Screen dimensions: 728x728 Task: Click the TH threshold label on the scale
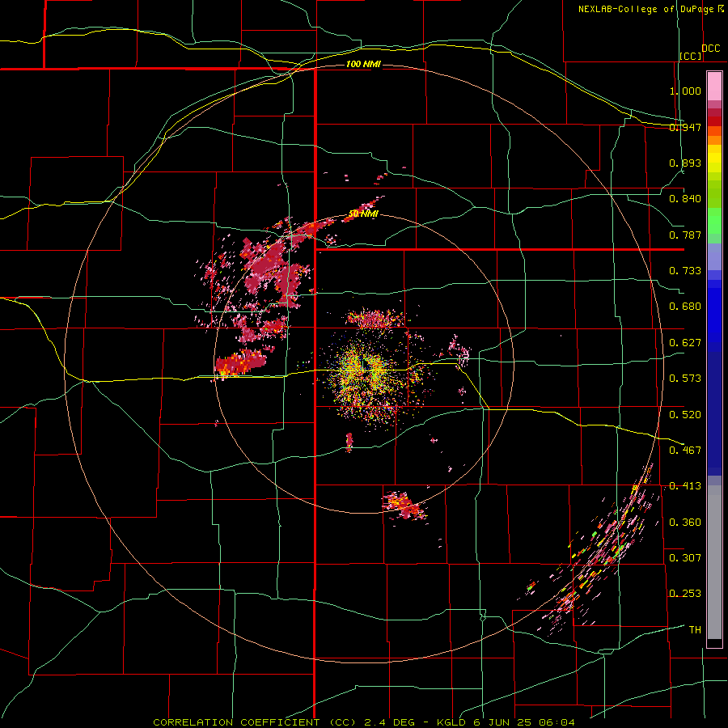pyautogui.click(x=695, y=629)
